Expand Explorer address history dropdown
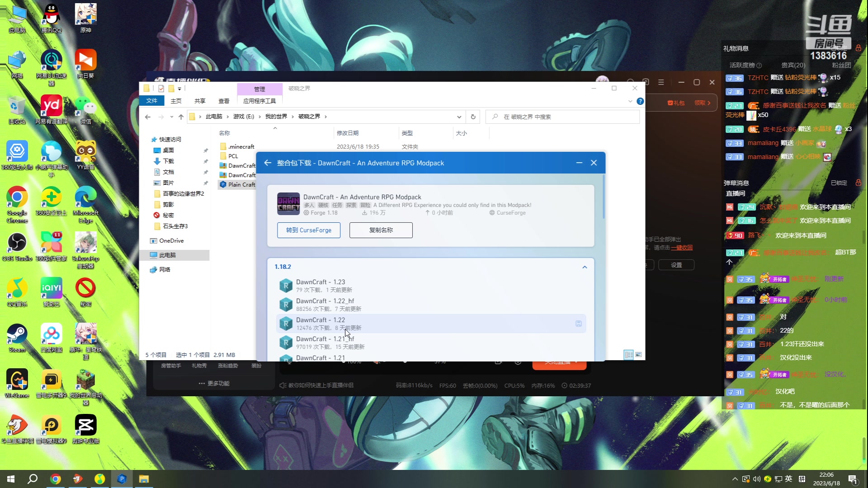The image size is (868, 488). [x=459, y=117]
